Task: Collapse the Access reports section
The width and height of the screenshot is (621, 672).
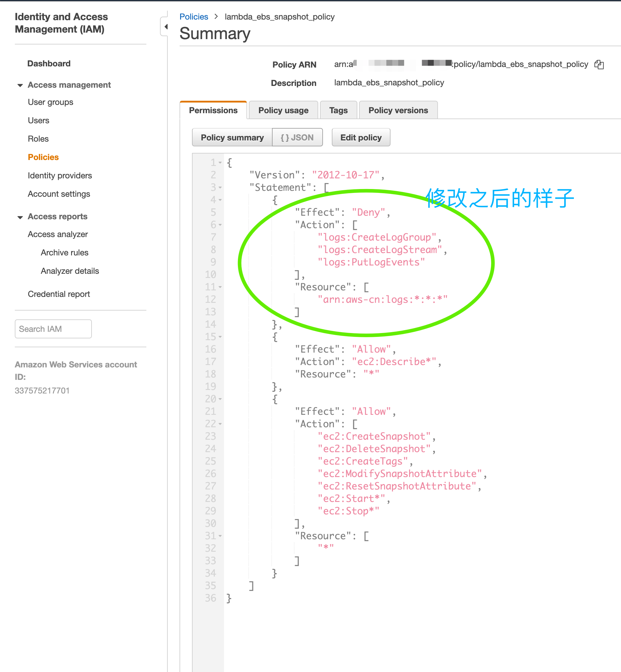Action: click(20, 217)
